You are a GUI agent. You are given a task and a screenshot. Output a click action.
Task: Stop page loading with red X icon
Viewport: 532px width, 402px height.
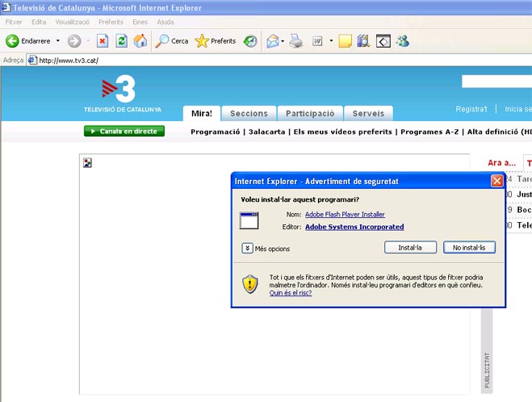pos(103,41)
